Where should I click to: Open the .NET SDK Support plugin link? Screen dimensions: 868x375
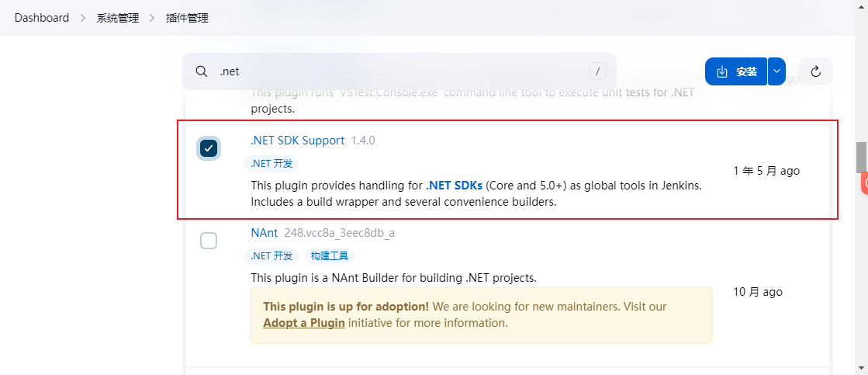pos(297,141)
